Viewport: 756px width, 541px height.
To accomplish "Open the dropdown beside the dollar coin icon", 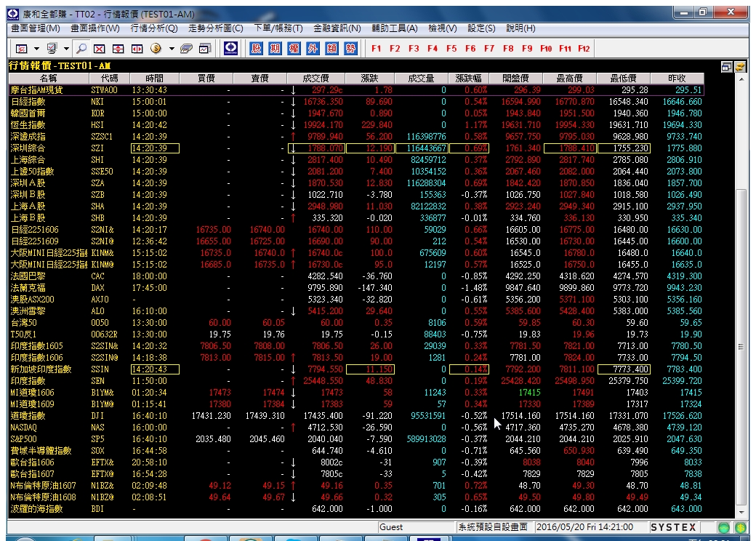I will point(171,49).
